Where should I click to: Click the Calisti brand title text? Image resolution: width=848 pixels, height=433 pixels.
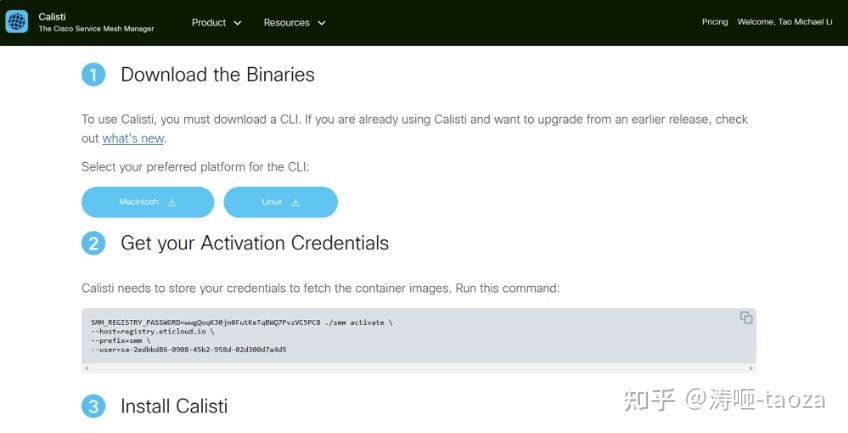pos(52,17)
